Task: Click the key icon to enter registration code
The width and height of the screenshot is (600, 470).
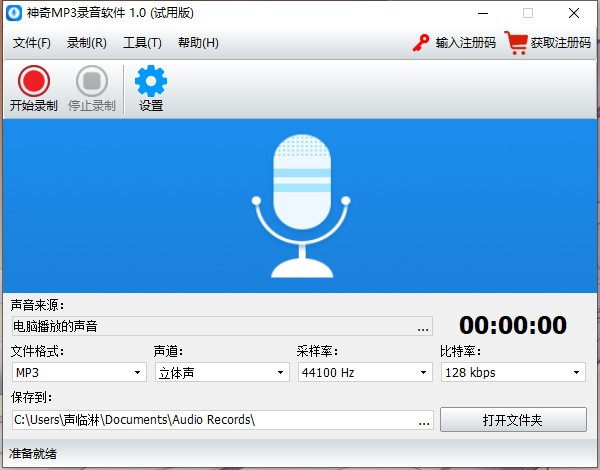Action: tap(421, 43)
